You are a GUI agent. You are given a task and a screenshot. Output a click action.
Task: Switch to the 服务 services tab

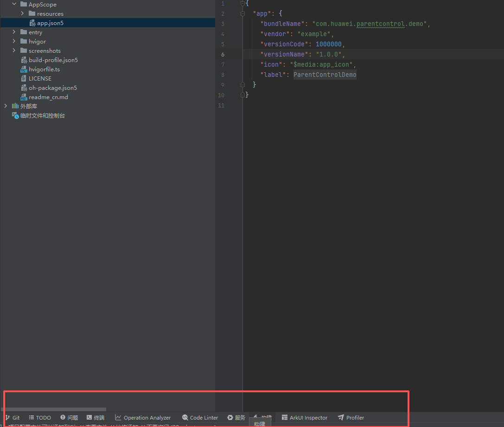tap(236, 418)
